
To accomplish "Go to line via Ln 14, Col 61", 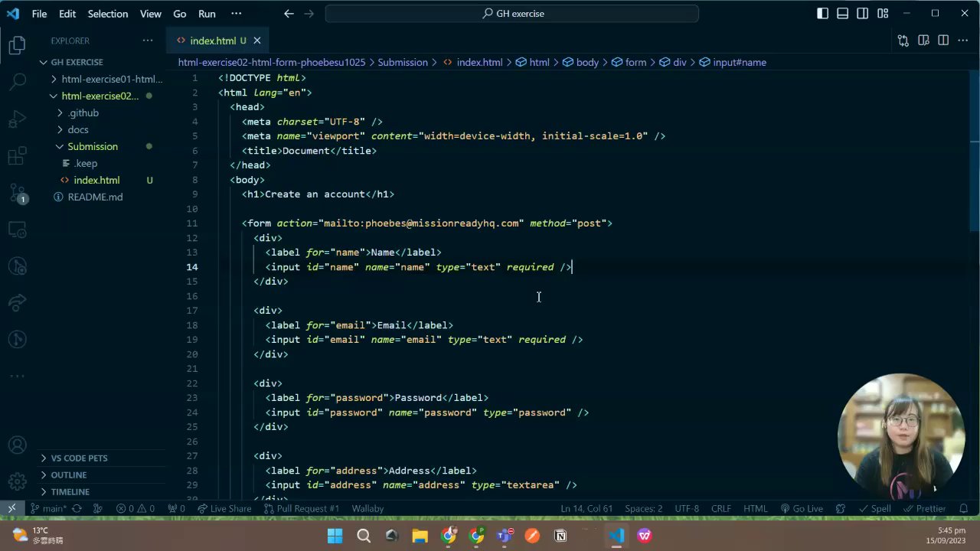I will [586, 508].
